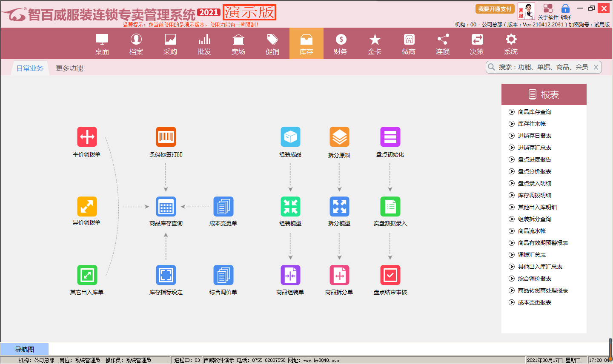Go to the 采购 toolbar module
The image size is (613, 364).
click(170, 44)
